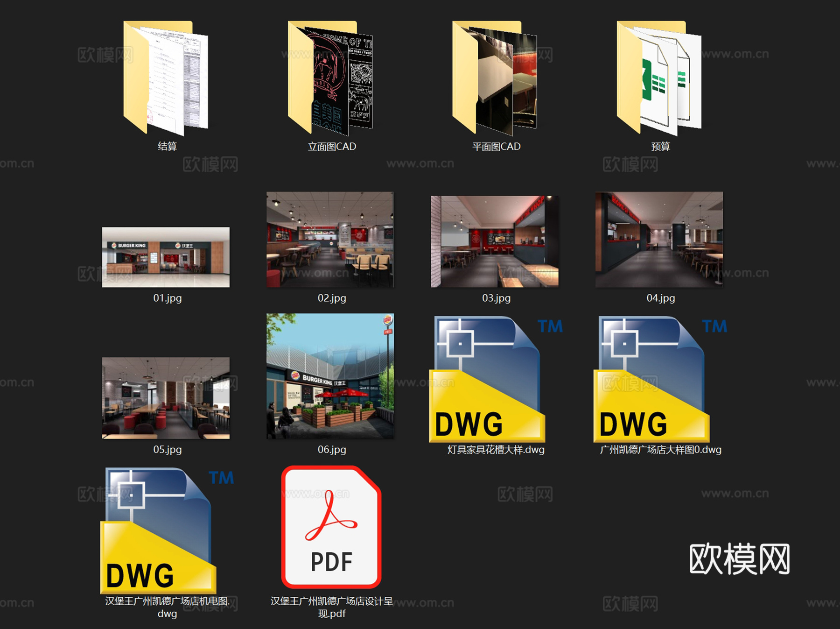Click the file name 03.jpg

[496, 298]
